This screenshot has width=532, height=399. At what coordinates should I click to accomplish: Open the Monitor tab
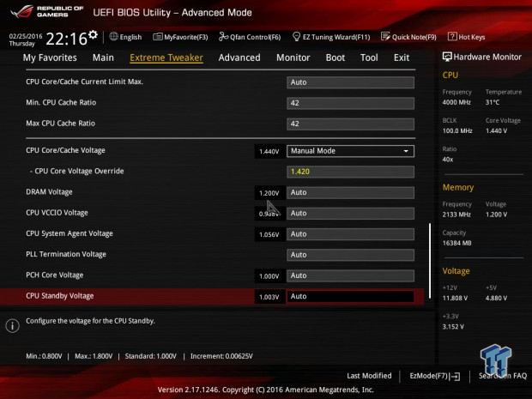click(293, 57)
